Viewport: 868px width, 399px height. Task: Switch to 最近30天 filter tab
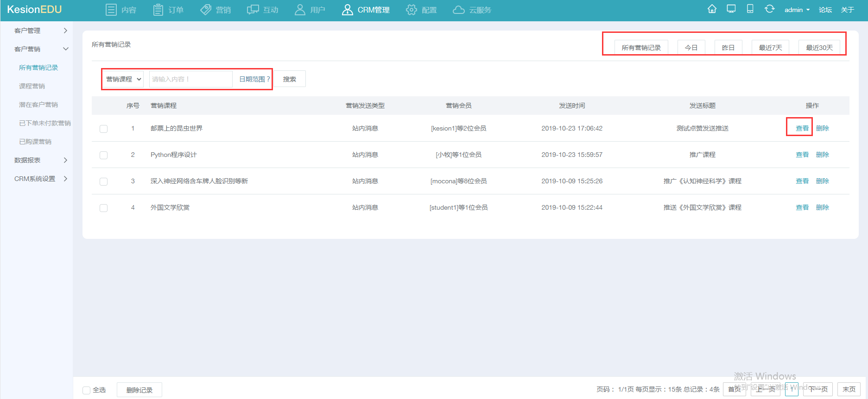tap(819, 48)
